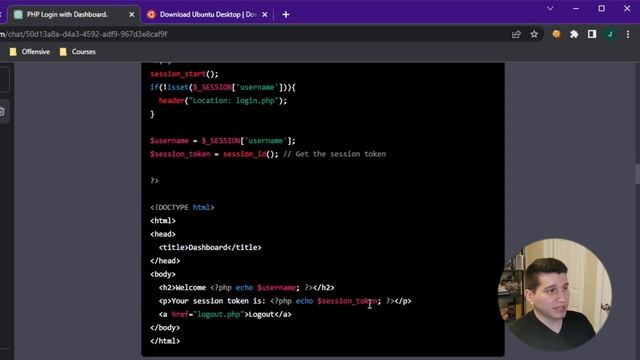Click the <!DOCTYPE html> line
Screen dimensions: 640x360
click(182, 207)
